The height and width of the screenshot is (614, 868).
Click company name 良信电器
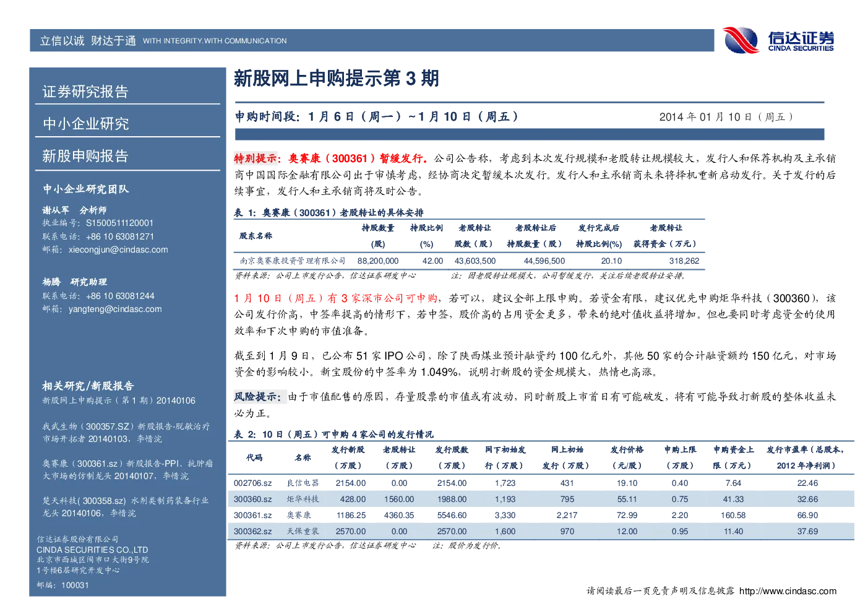(x=303, y=483)
